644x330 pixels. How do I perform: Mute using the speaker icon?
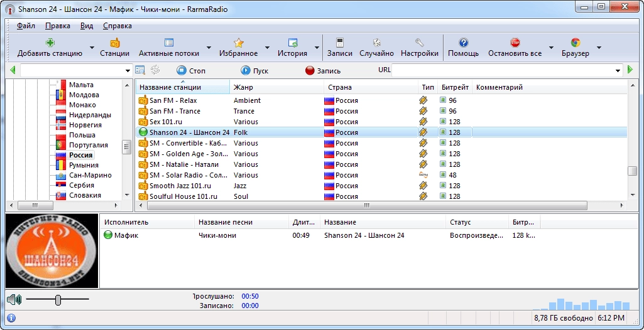pyautogui.click(x=14, y=300)
